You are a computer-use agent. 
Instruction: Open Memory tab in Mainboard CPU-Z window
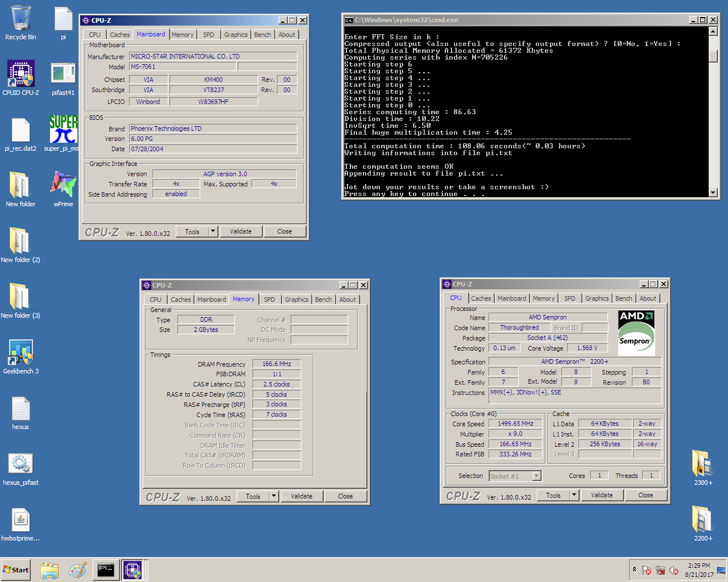coord(183,35)
